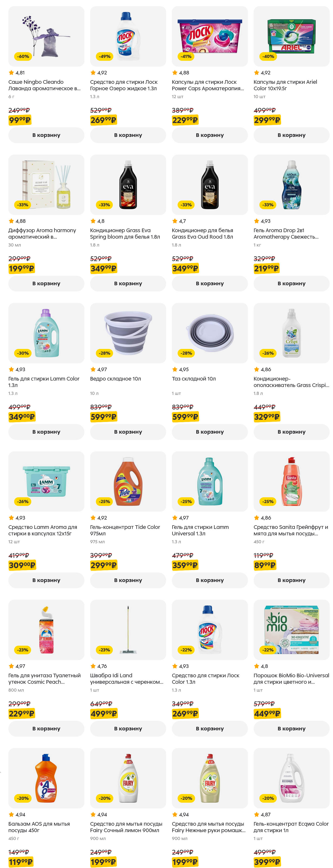Open the Гель-концентрат Tide Color 975мл title
The width and height of the screenshot is (333, 868).
click(125, 530)
